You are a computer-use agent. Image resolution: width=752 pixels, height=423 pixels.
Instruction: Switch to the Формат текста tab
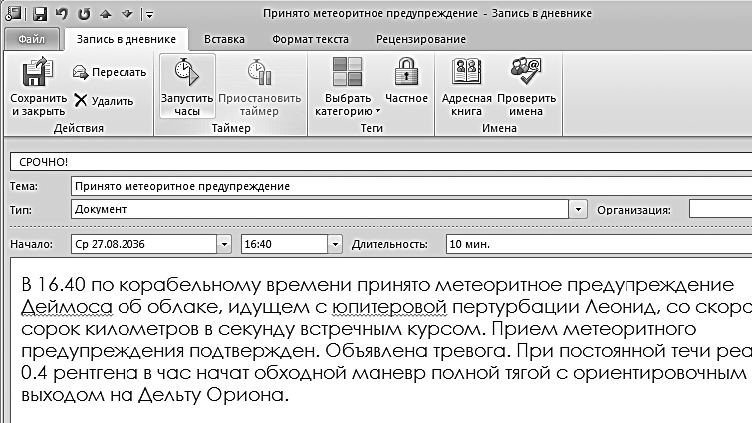[x=310, y=39]
